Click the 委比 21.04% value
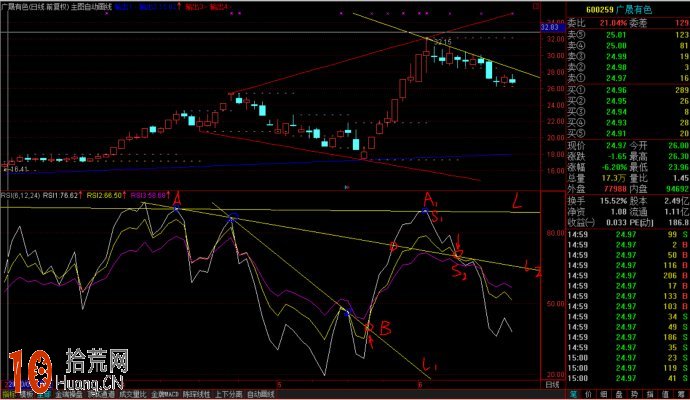Viewport: 690px width, 400px height. click(x=613, y=23)
